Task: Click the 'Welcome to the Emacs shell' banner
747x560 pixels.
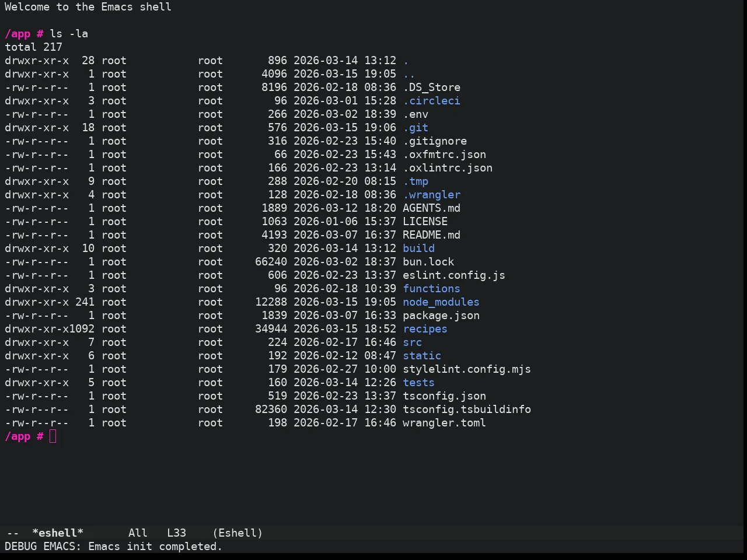Action: [88, 7]
